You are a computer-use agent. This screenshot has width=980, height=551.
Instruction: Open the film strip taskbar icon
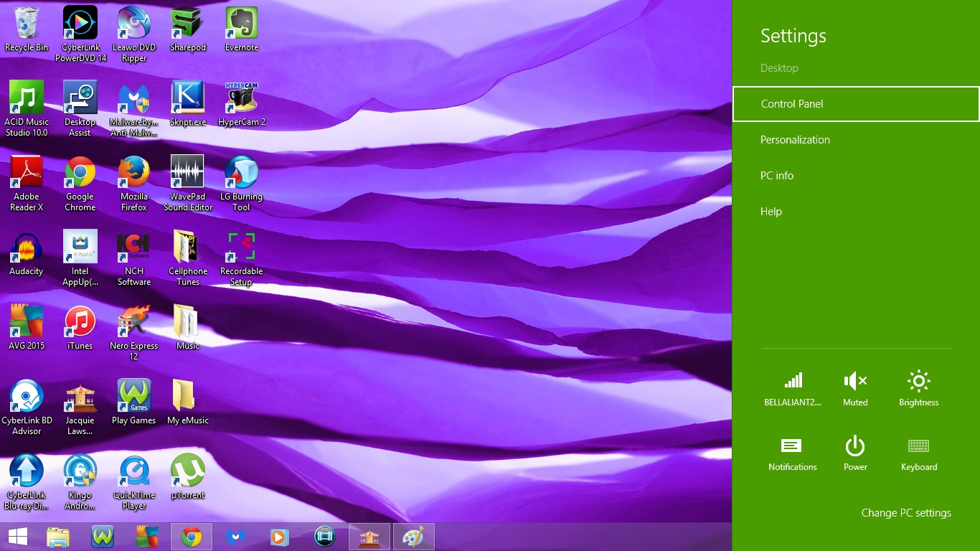tap(325, 537)
